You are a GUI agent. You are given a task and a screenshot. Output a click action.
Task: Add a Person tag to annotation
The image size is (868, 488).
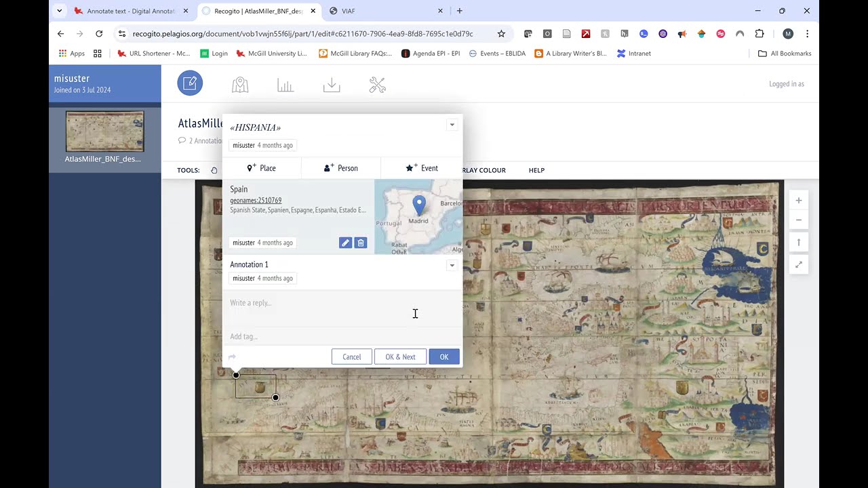pyautogui.click(x=341, y=168)
